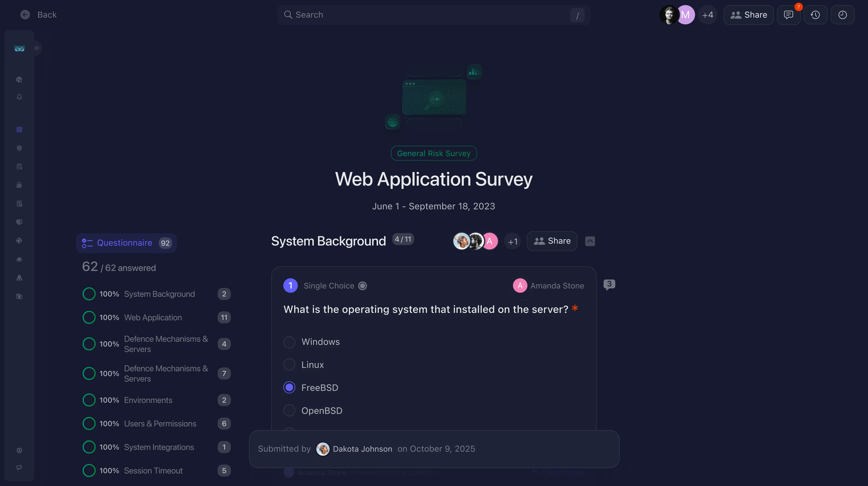The width and height of the screenshot is (868, 486).
Task: Open notifications bell in sidebar
Action: [19, 97]
